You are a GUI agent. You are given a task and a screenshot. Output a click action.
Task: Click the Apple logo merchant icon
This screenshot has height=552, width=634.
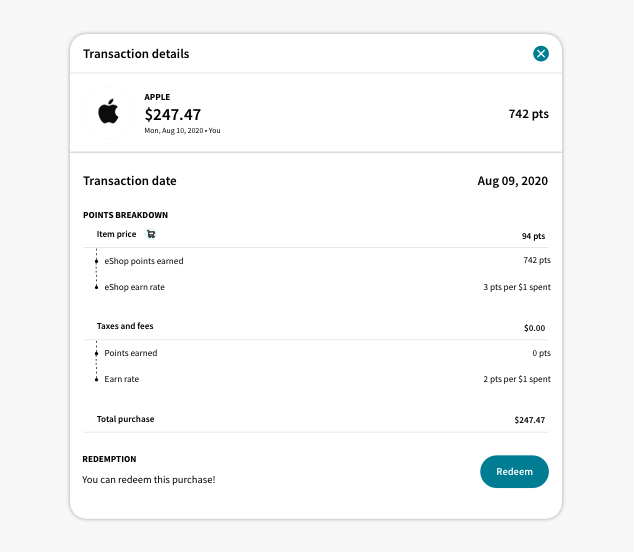click(x=108, y=112)
